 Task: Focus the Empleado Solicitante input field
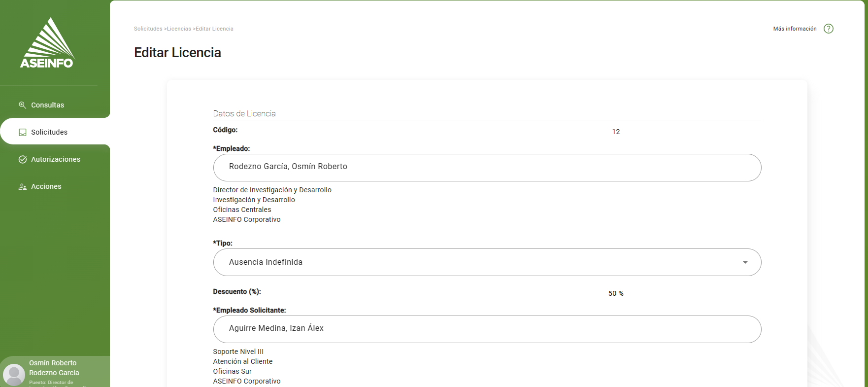point(487,329)
